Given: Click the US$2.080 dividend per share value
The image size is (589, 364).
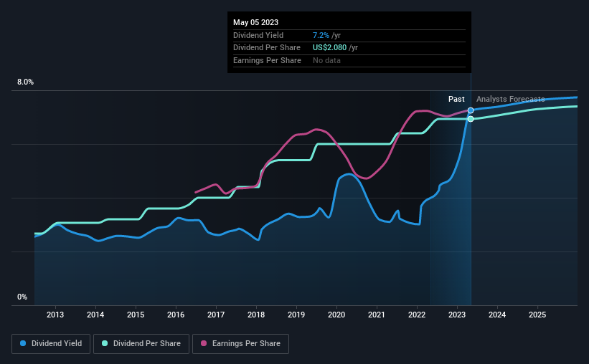Looking at the screenshot, I should tap(329, 48).
